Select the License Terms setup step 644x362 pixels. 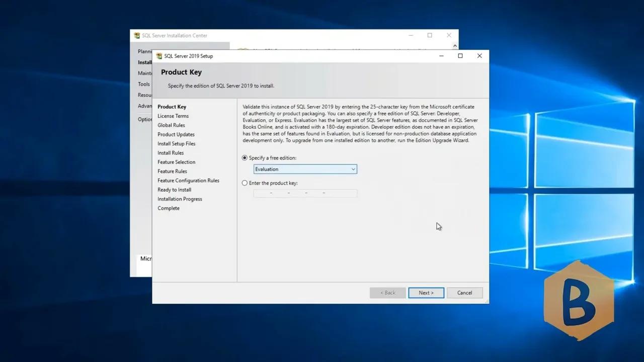pyautogui.click(x=173, y=116)
